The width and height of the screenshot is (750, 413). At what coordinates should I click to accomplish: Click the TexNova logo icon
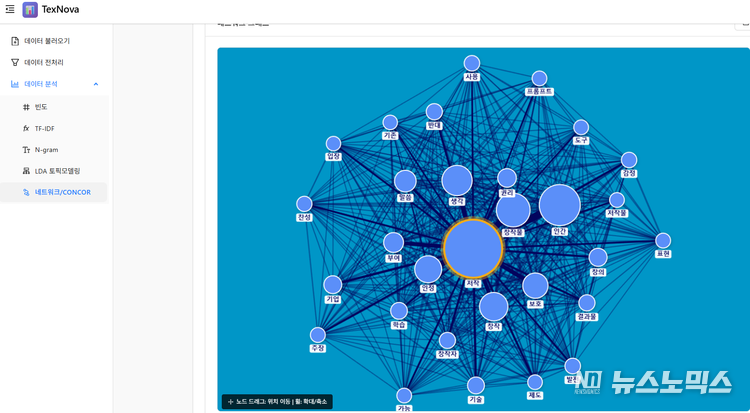tap(30, 10)
